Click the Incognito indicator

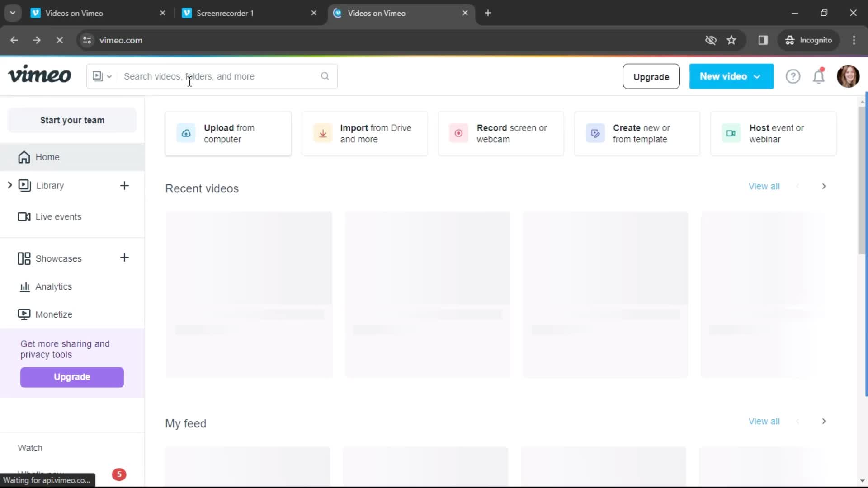point(808,40)
